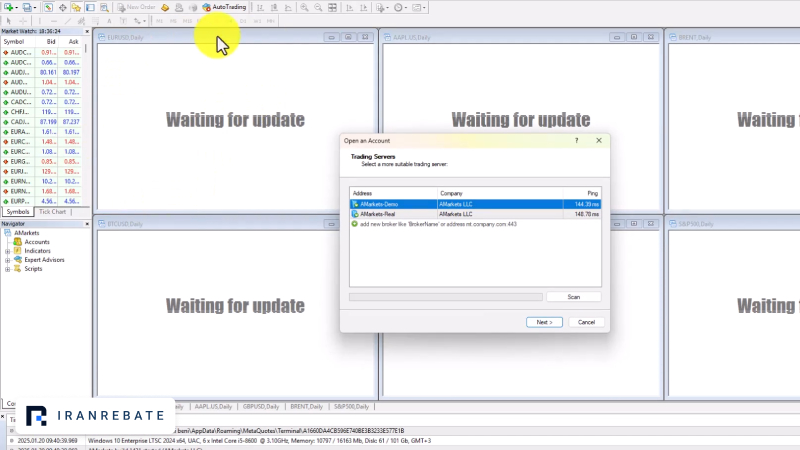Open the Indicators list dropdown arrow
This screenshot has height=450, width=800.
(x=388, y=8)
